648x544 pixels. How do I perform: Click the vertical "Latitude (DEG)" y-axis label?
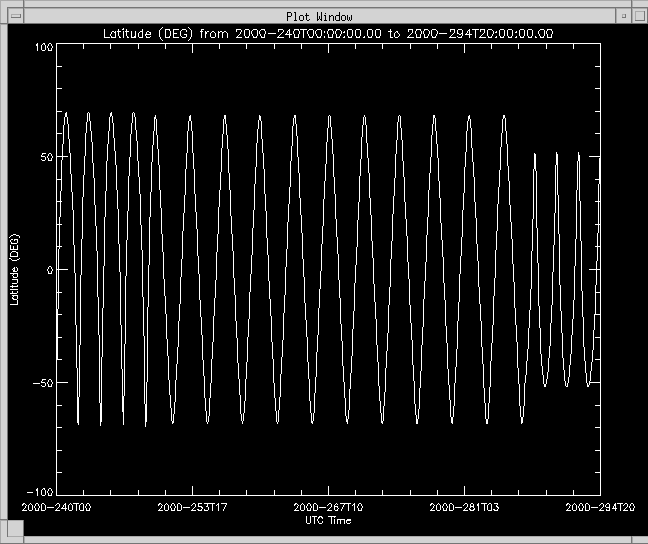tap(14, 269)
